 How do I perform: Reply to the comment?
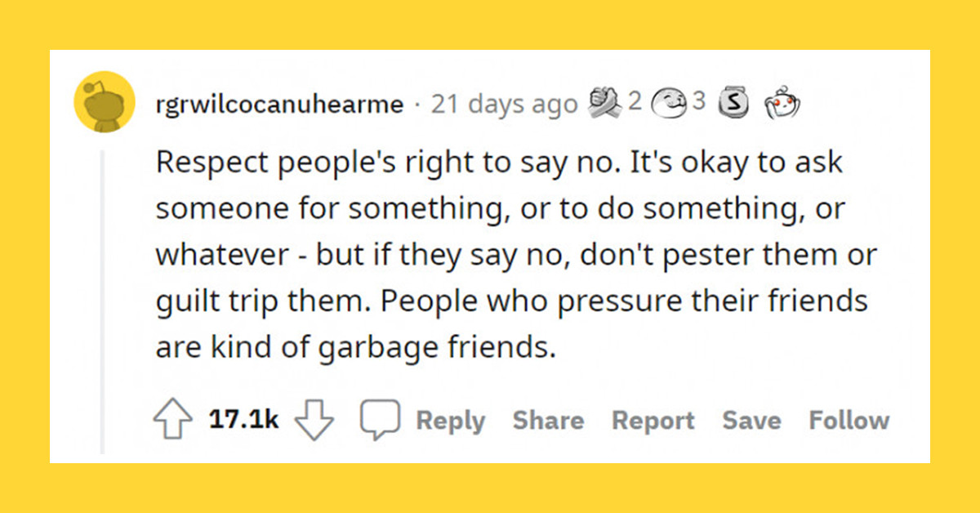(x=451, y=420)
